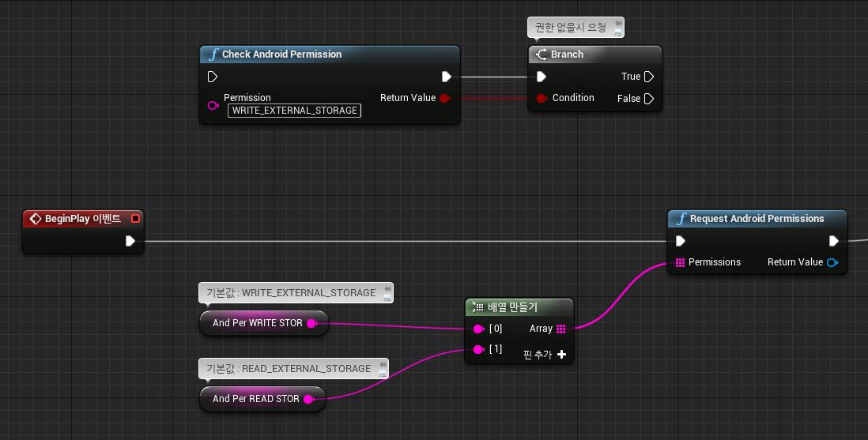Click the Branch node input exec pin
Image resolution: width=868 pixels, height=440 pixels.
(x=542, y=77)
